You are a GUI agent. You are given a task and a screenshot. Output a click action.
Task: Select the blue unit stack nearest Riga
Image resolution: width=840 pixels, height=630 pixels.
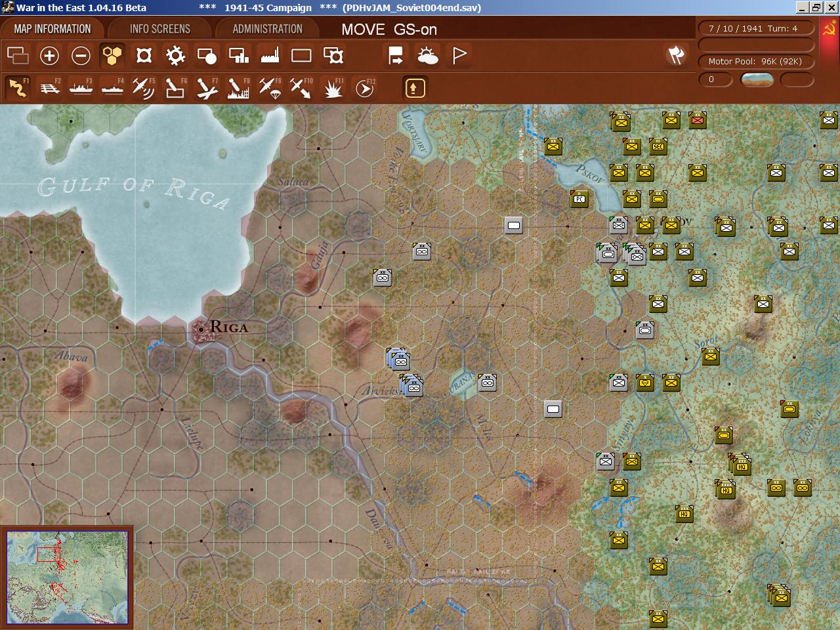(398, 359)
